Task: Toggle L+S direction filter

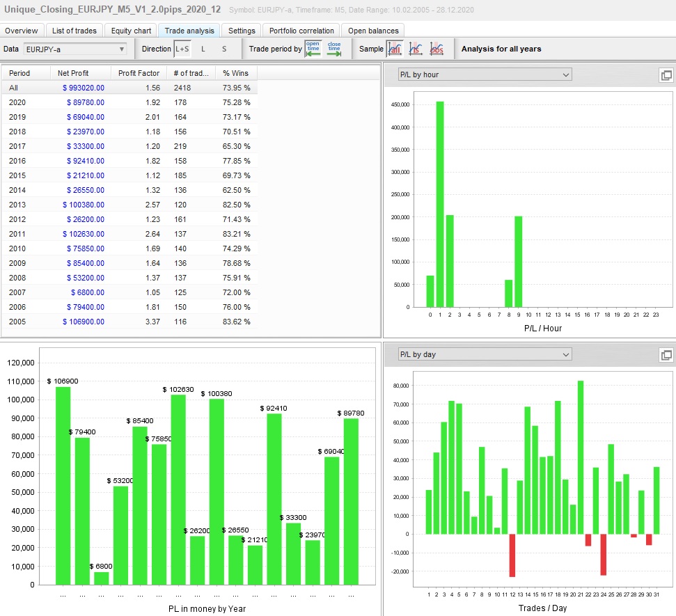Action: [182, 49]
